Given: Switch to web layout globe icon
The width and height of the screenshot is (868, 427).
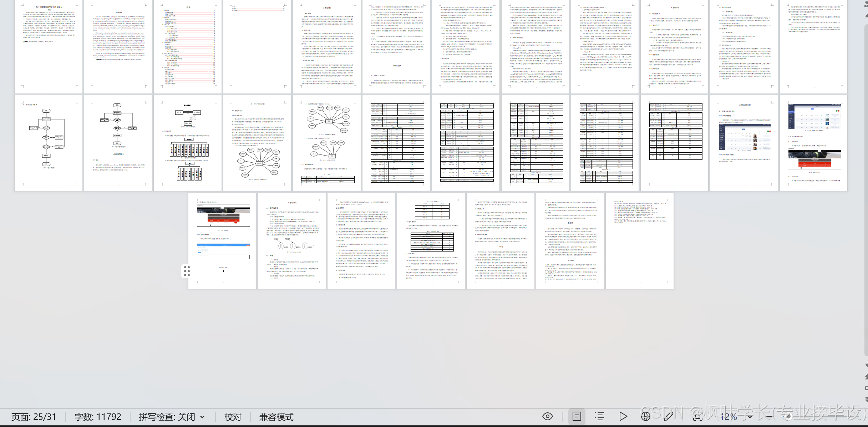Looking at the screenshot, I should tap(646, 416).
